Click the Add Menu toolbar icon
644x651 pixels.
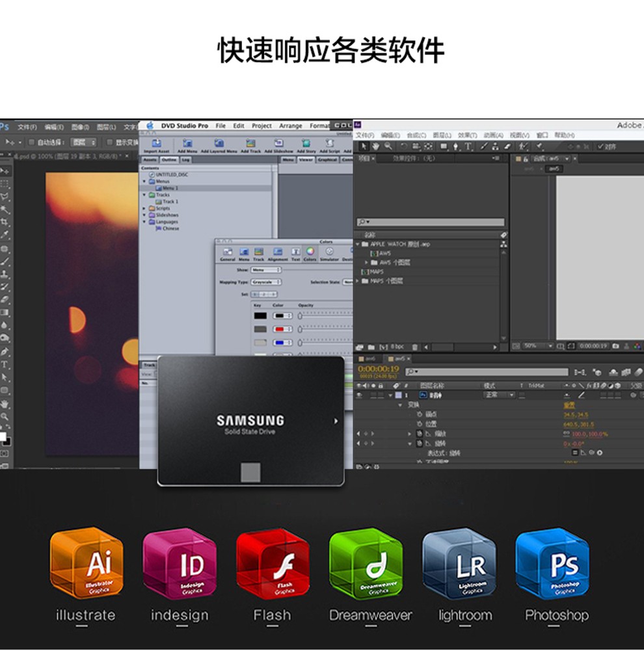(x=187, y=144)
